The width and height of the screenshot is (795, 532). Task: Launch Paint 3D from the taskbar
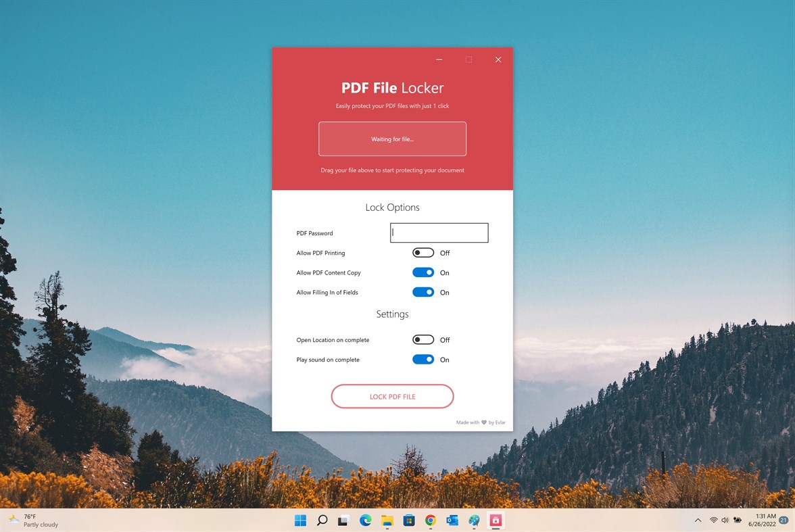[473, 521]
